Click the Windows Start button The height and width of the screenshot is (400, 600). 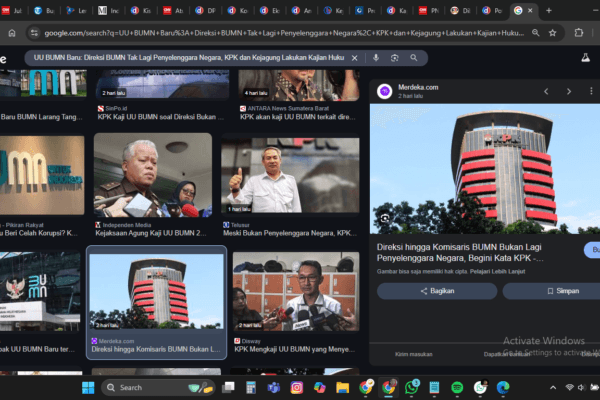click(87, 387)
